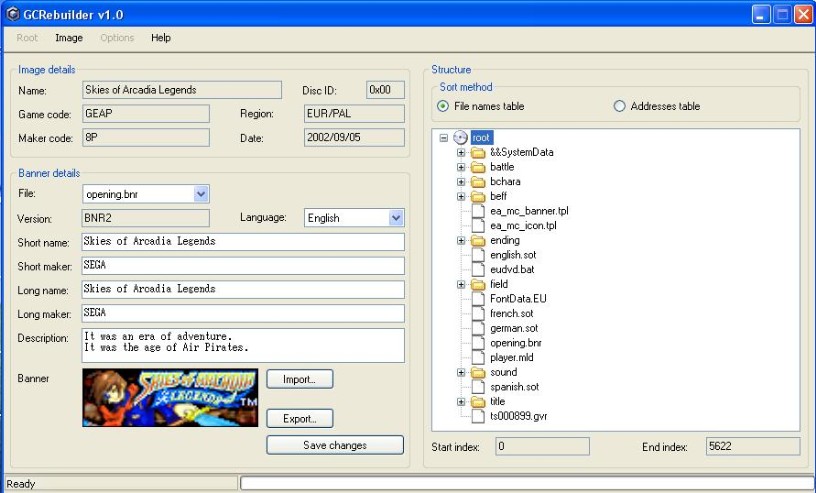Click the Start index field
This screenshot has height=493, width=816.
coord(542,446)
